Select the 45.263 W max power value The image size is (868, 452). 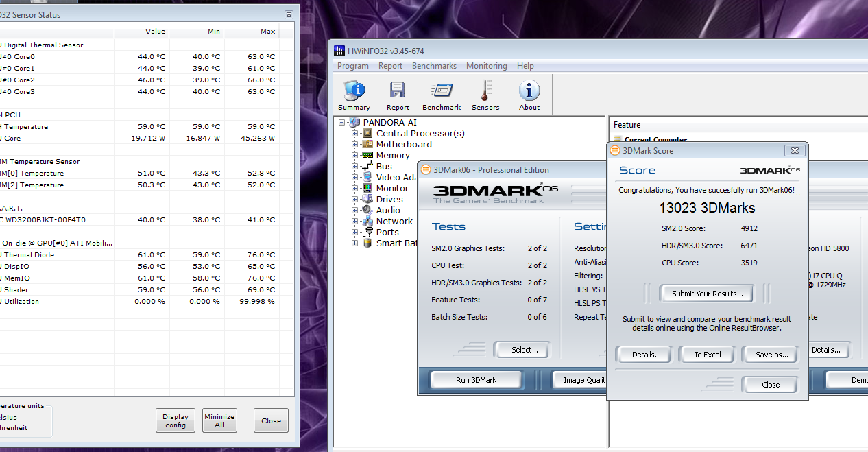258,138
